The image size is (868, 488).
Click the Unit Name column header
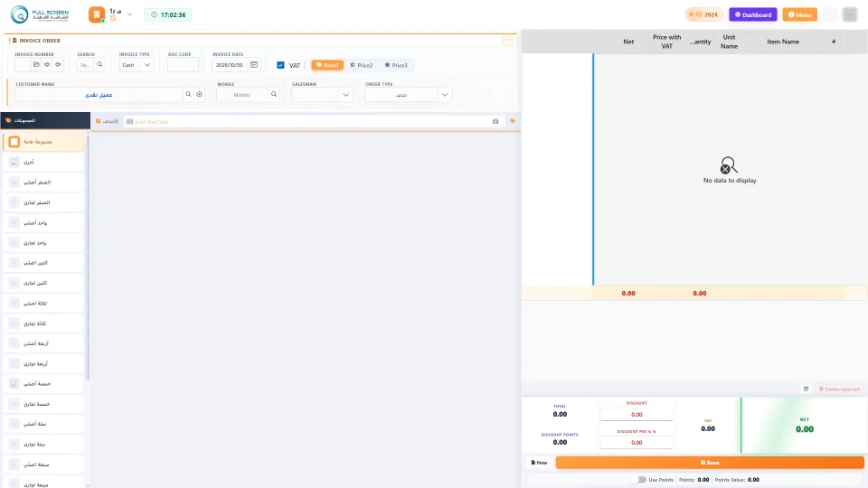pyautogui.click(x=729, y=42)
